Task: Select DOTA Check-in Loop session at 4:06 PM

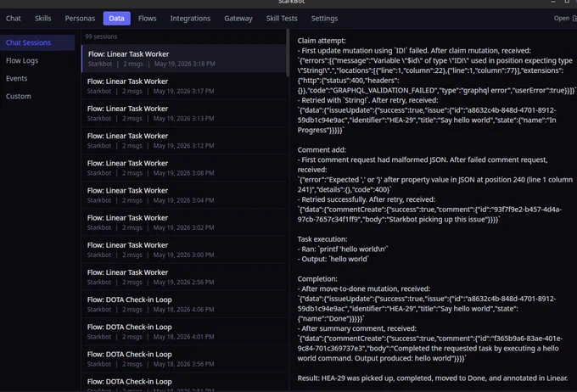Action: [x=183, y=304]
